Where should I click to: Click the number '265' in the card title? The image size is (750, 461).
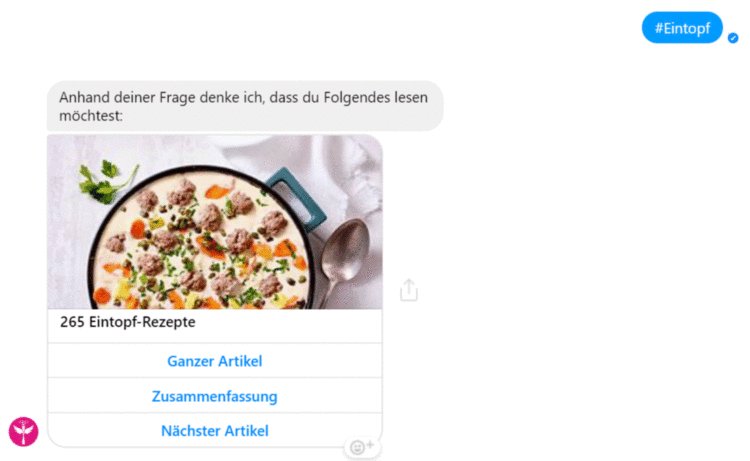72,322
